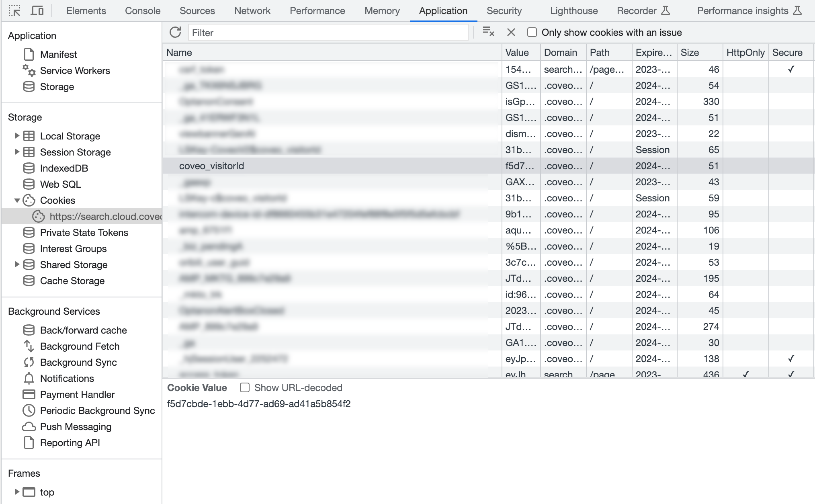Check the Show URL-decoded checkbox
Screen dimensions: 815x504
pyautogui.click(x=245, y=388)
